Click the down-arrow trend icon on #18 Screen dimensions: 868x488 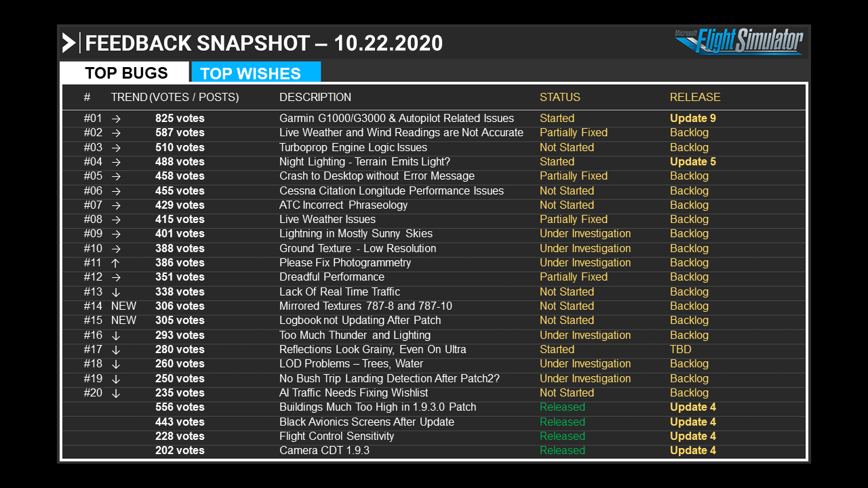point(116,363)
